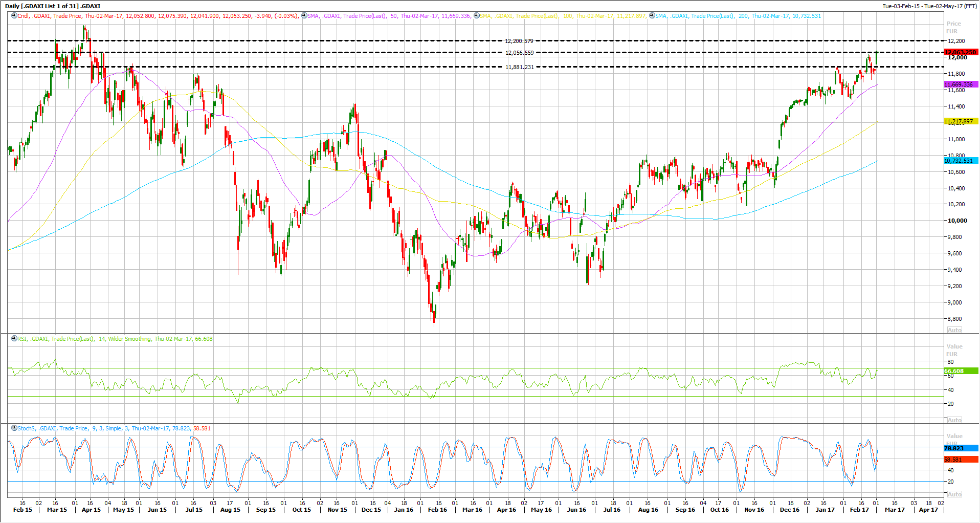Click the red 12,063.250 last price tag
This screenshot has height=523, width=980.
960,52
